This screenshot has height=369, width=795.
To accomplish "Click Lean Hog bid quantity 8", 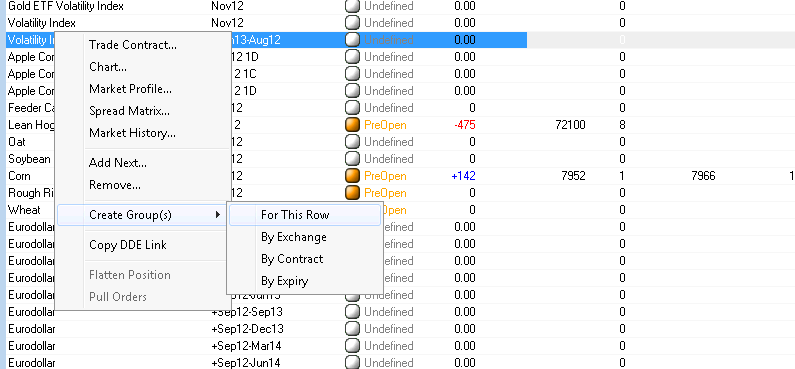I will click(x=622, y=125).
